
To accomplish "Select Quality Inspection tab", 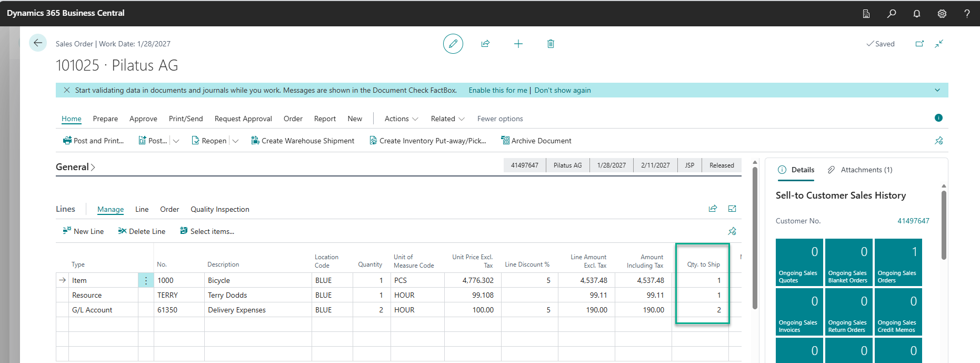I will click(220, 209).
